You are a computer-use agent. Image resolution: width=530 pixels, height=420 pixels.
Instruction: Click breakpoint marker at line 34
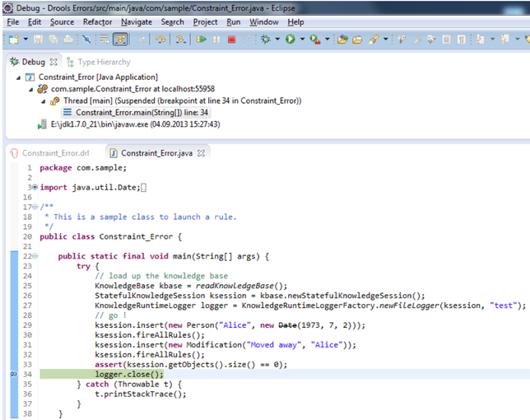point(13,374)
